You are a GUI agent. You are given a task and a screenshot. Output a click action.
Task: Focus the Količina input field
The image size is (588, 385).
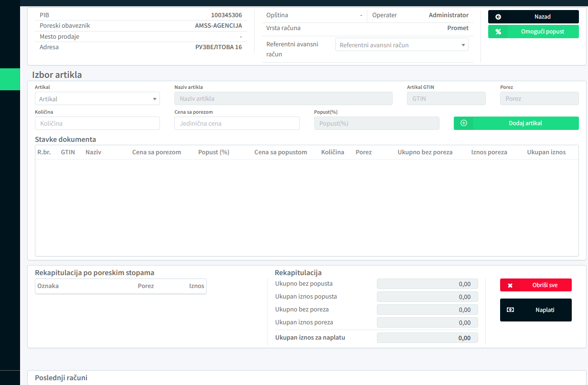97,123
